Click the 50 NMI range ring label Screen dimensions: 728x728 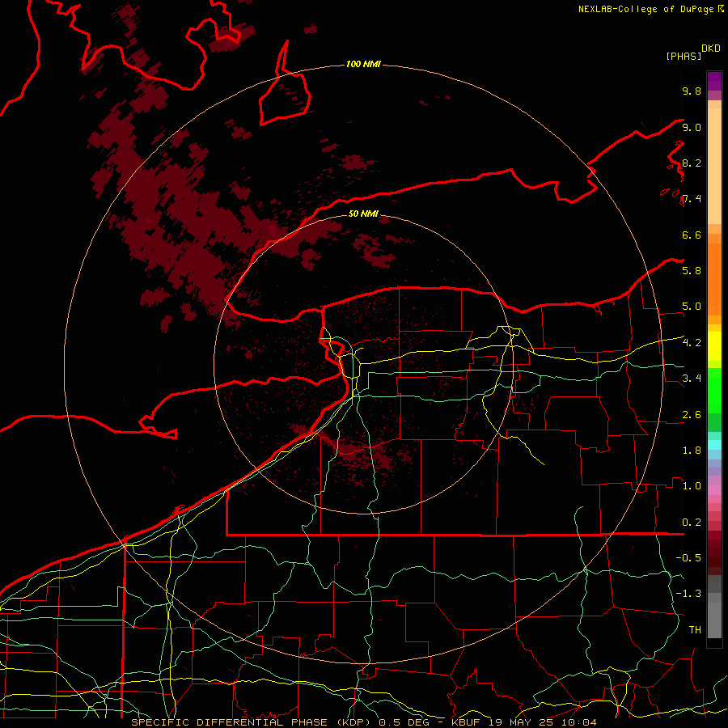click(363, 214)
